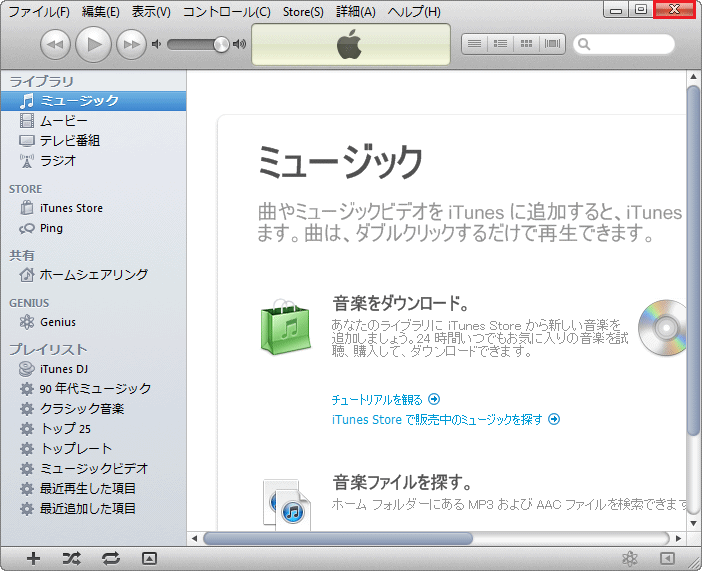Click the vertical scrollbar up arrow
This screenshot has width=702, height=571.
coord(693,77)
